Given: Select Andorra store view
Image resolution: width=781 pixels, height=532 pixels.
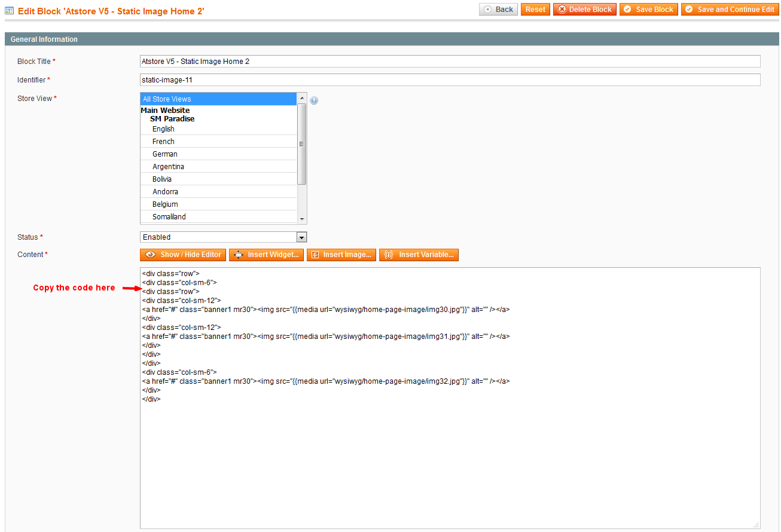Looking at the screenshot, I should pyautogui.click(x=218, y=192).
